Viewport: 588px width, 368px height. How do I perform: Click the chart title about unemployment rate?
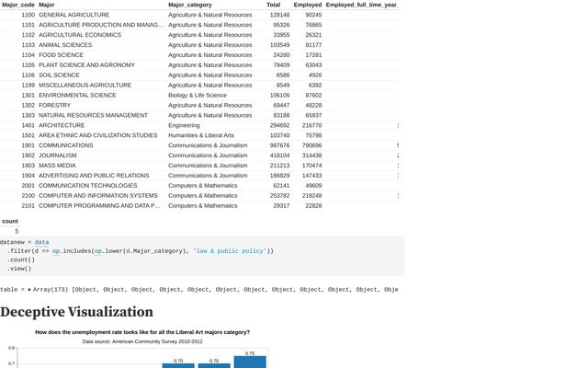[x=142, y=332]
